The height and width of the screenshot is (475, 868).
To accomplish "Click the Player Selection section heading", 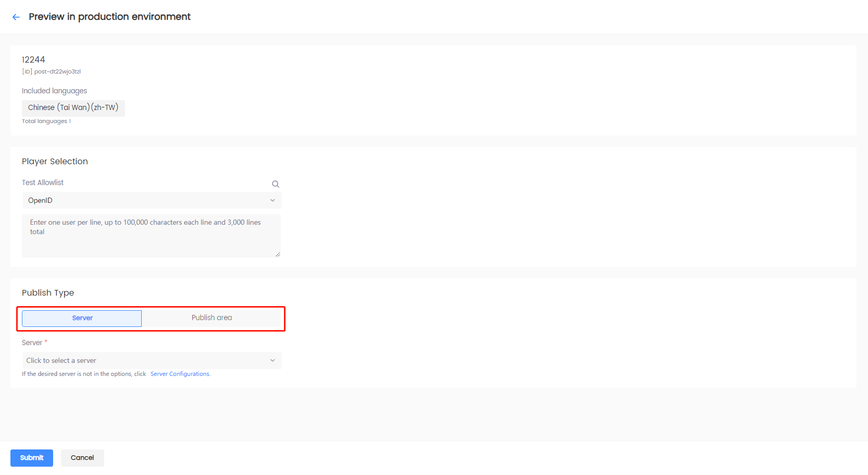I will click(x=55, y=162).
